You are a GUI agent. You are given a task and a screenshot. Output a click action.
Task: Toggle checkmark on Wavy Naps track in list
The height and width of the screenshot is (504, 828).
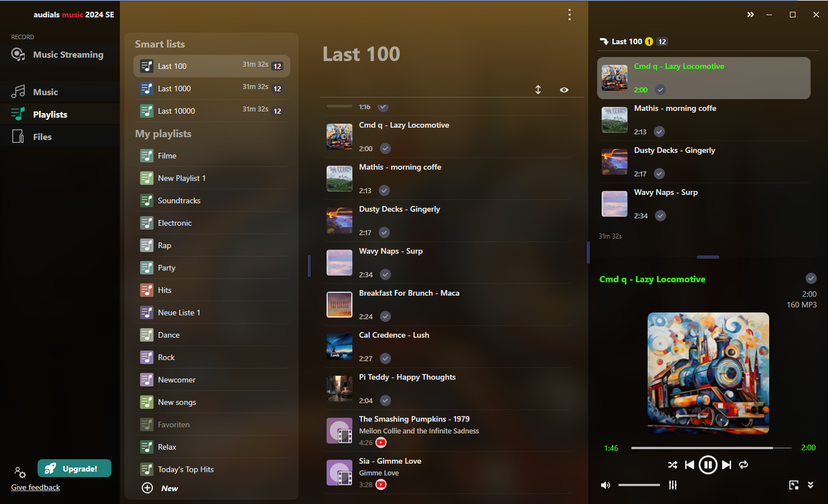(385, 274)
